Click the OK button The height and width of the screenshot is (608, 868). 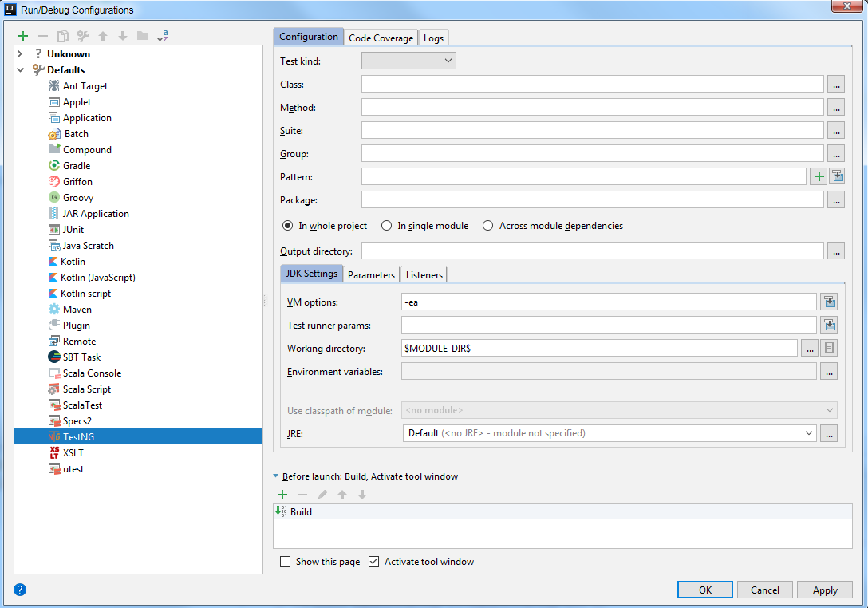[704, 590]
